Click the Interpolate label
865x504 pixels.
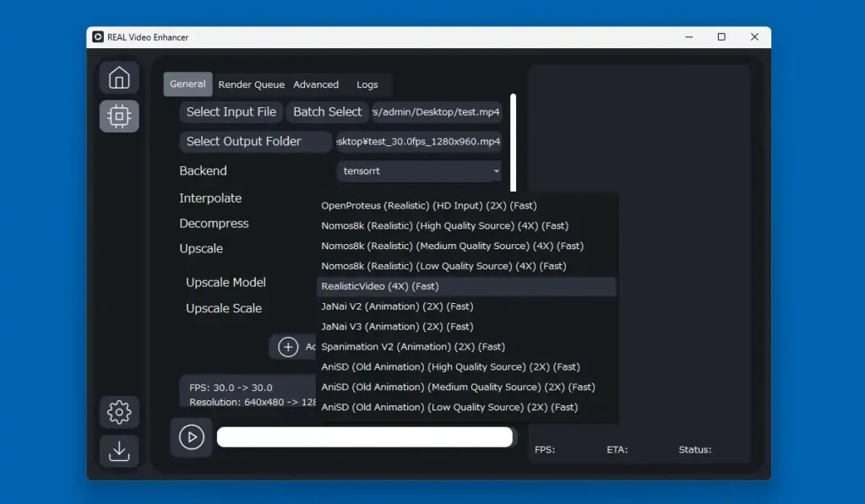coord(210,198)
